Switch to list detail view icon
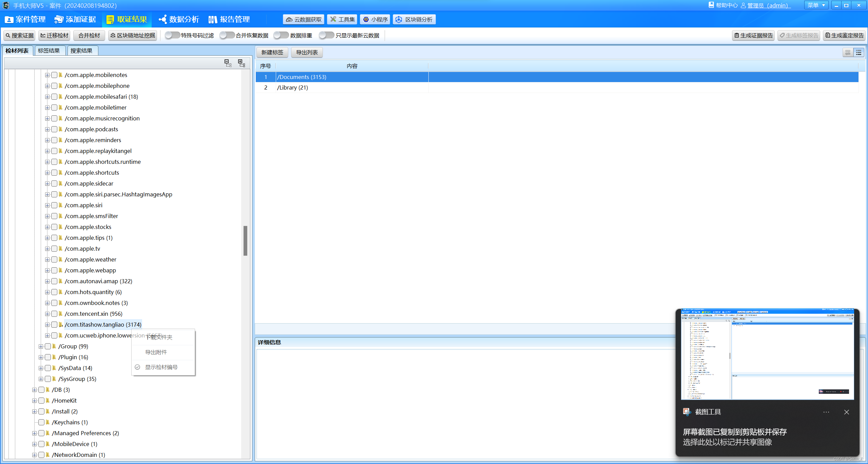This screenshot has height=464, width=868. click(x=859, y=53)
